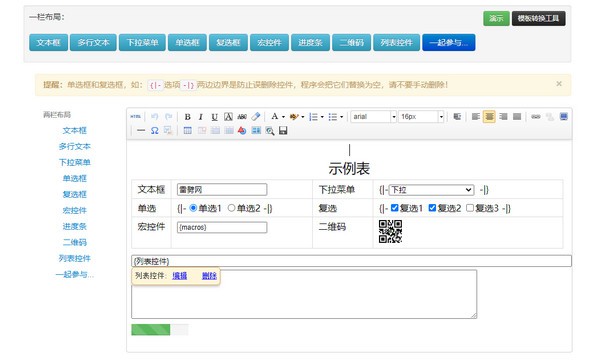Justify text with the justify icon
The width and height of the screenshot is (600, 363).
click(x=517, y=116)
